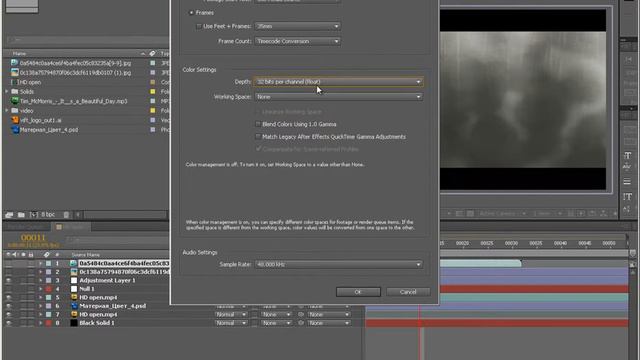Click the lock column icon in timeline header
This screenshot has width=640, height=360.
point(31,255)
